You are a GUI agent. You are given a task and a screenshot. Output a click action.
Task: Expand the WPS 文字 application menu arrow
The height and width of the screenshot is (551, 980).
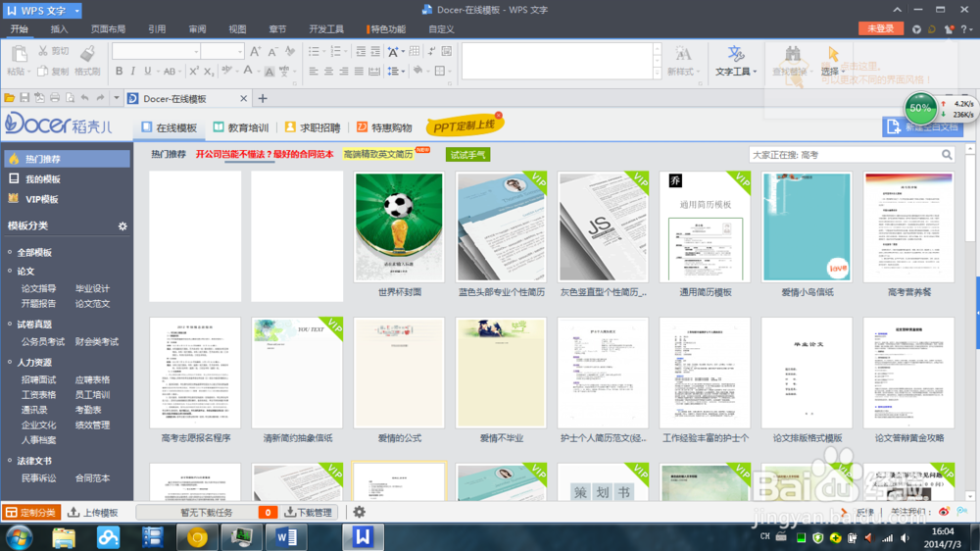point(76,11)
